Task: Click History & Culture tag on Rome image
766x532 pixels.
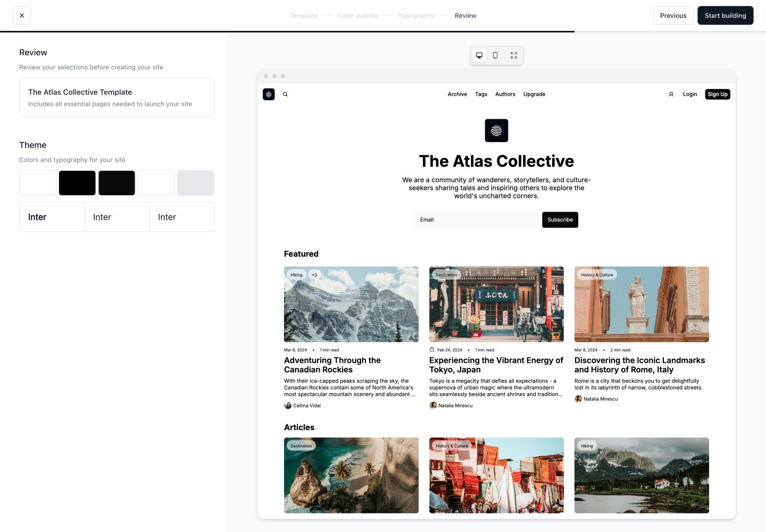Action: click(x=597, y=275)
